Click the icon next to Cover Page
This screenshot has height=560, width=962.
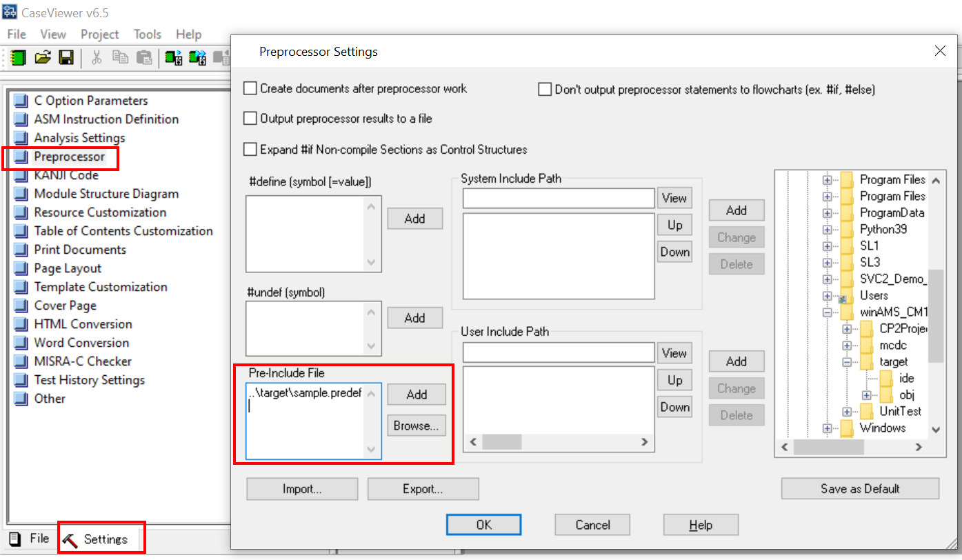pos(22,306)
